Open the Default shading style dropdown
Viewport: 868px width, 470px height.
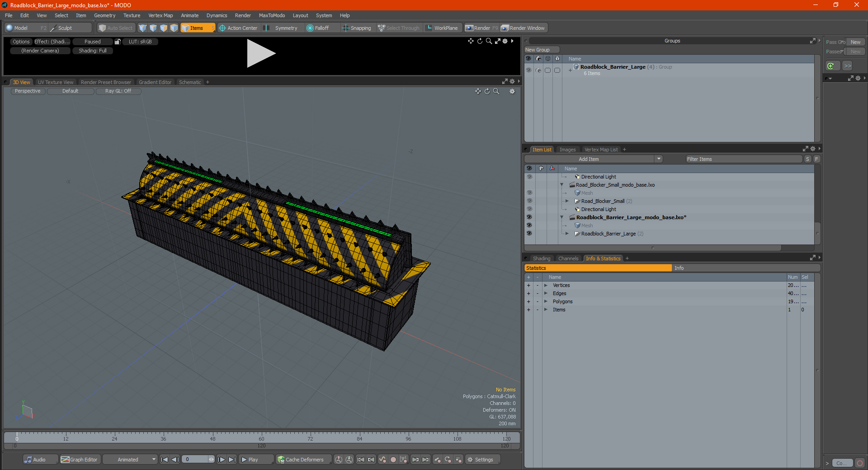click(71, 91)
